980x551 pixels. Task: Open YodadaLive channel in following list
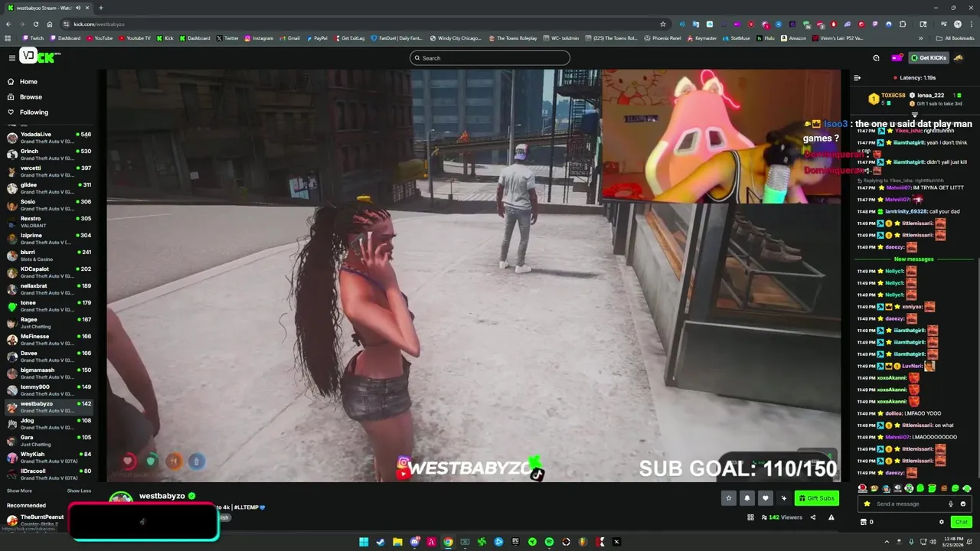click(49, 138)
